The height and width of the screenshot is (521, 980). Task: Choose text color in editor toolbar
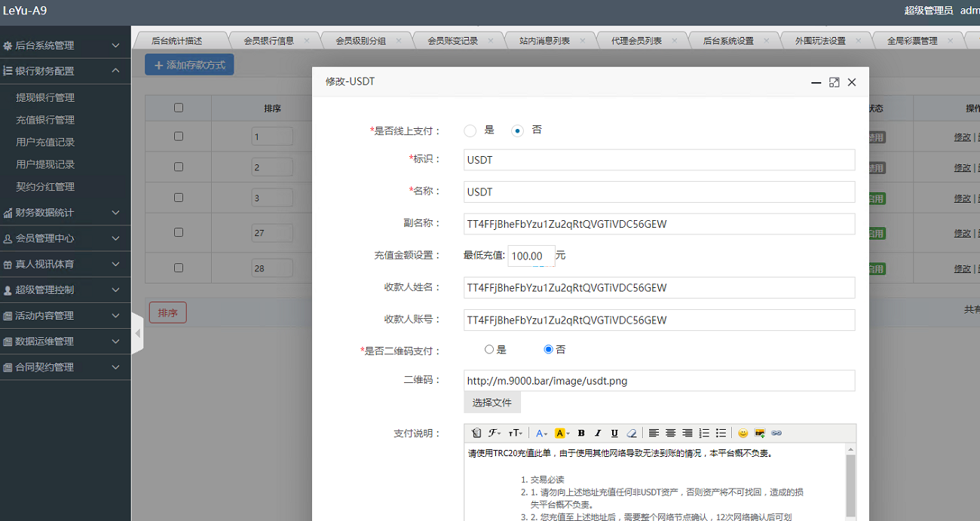tap(542, 433)
